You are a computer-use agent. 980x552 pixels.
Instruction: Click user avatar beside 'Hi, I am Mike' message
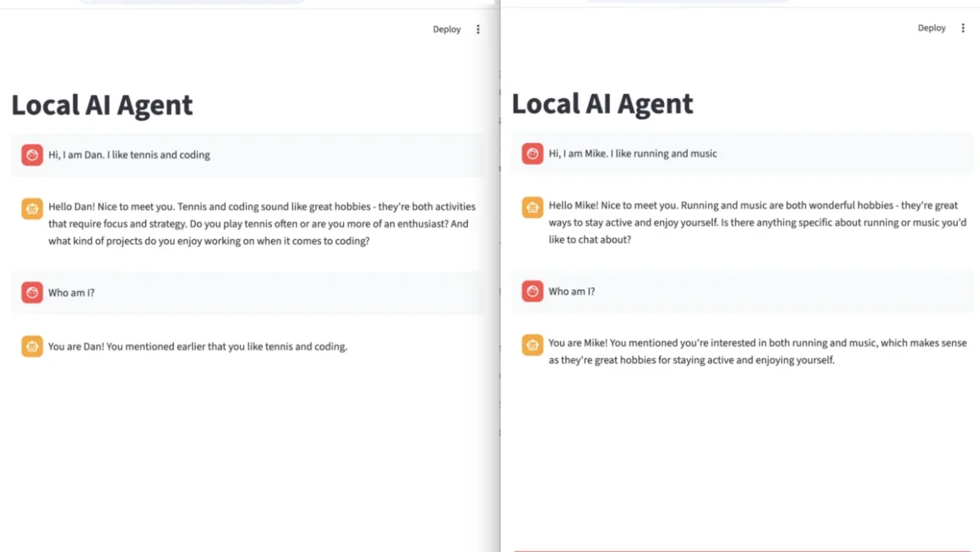point(532,154)
